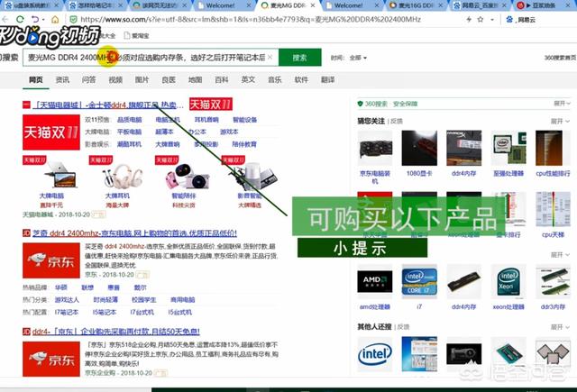Screen dimensions: 577x392
Task: Click the red 京东 logo thumbnail
Action: pos(49,263)
